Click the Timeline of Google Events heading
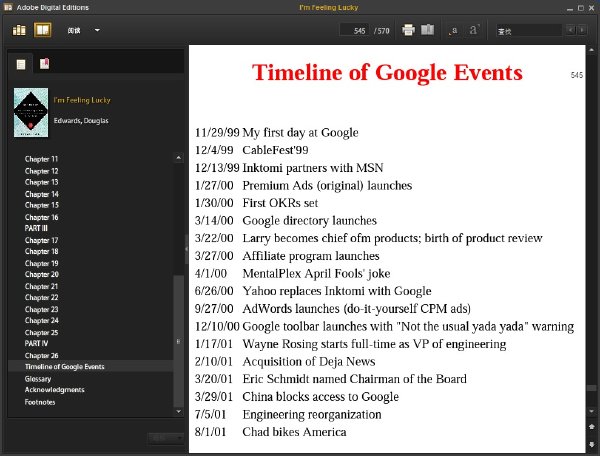This screenshot has width=600, height=456. pyautogui.click(x=387, y=73)
